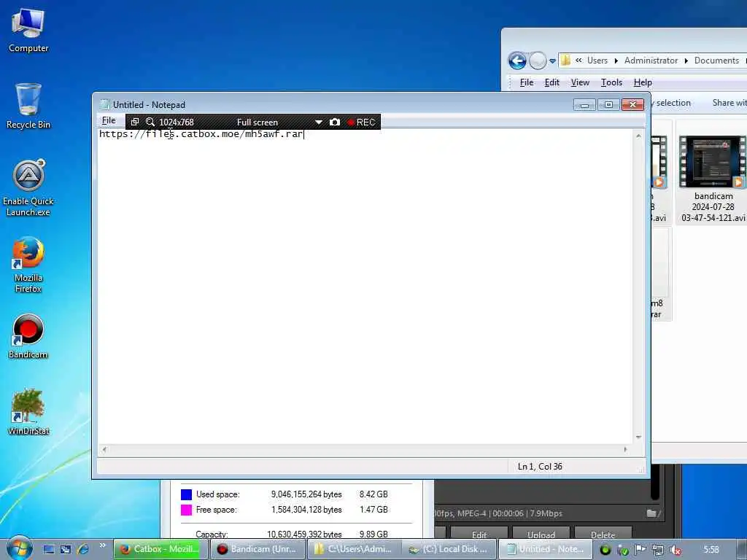Open Mozilla Firefox desktop shortcut
The height and width of the screenshot is (560, 747).
coord(28,265)
